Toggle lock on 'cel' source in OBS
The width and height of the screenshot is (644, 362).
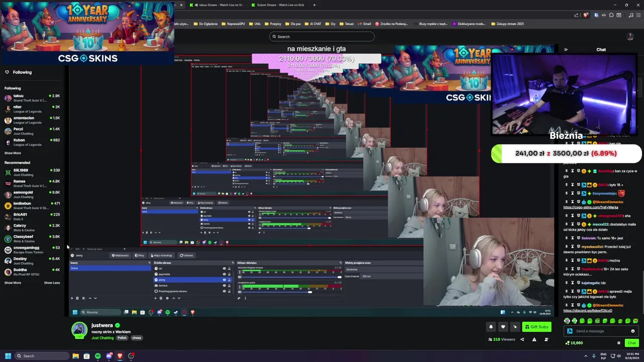tap(229, 268)
